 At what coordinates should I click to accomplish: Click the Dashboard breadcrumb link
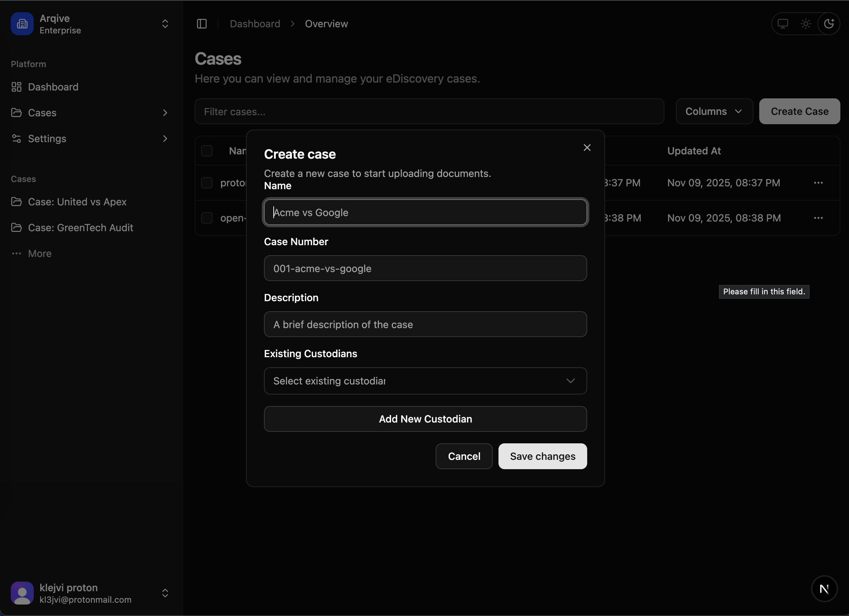pyautogui.click(x=255, y=24)
